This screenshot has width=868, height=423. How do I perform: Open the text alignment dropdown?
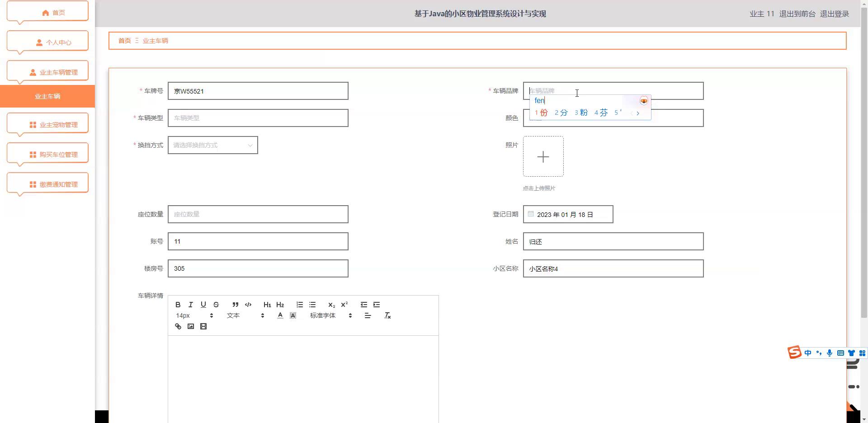pos(368,315)
